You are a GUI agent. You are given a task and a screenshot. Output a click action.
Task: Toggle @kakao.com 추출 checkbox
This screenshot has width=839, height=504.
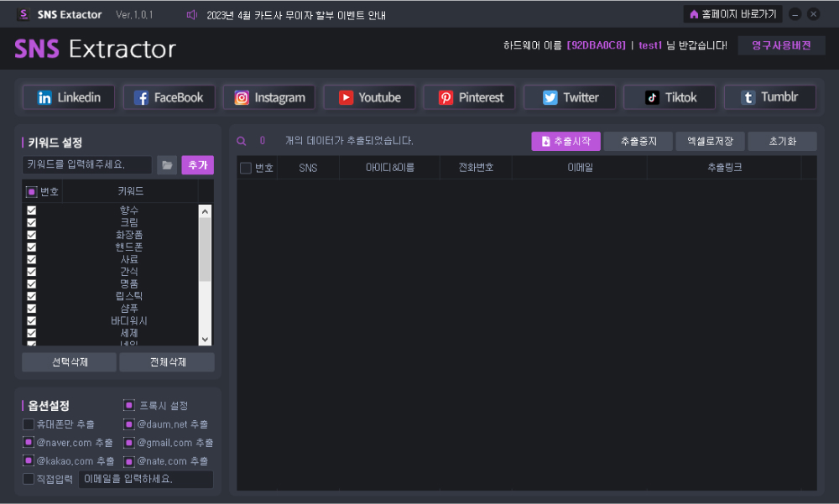click(29, 460)
